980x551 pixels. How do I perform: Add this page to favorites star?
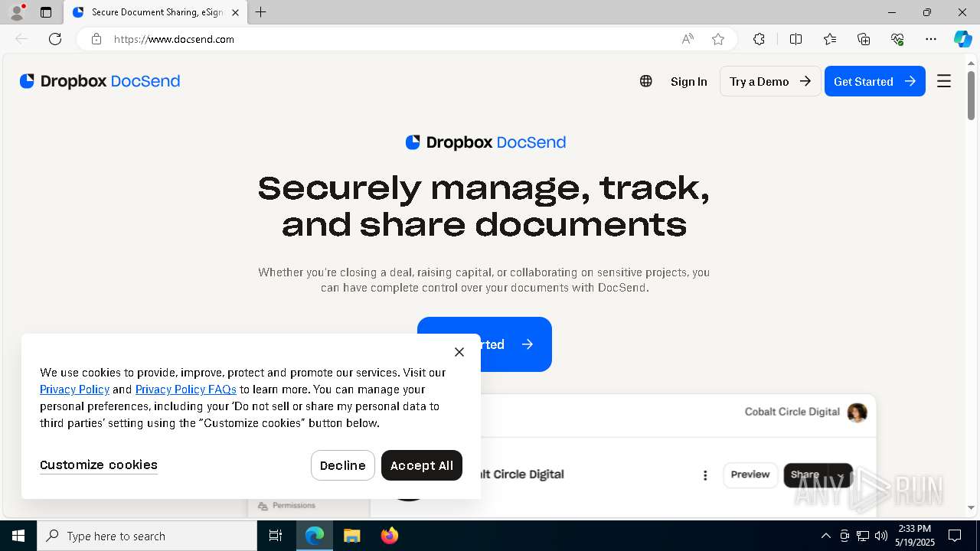(718, 39)
